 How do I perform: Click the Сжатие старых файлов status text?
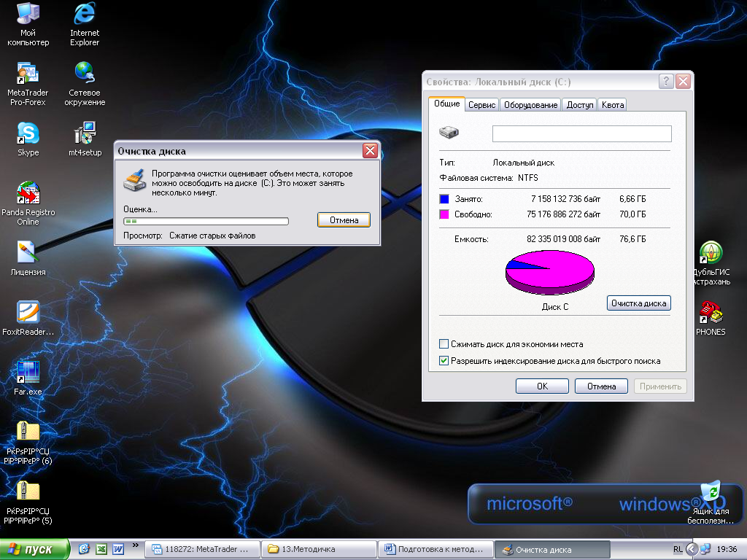click(x=212, y=236)
